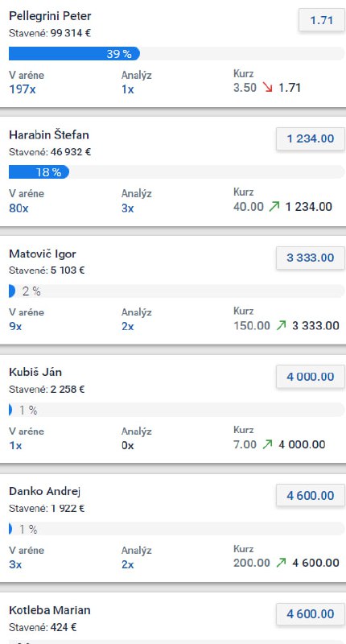The image size is (346, 644).
Task: Click the green trend arrow for Kubiš Ján
Action: pos(267,444)
